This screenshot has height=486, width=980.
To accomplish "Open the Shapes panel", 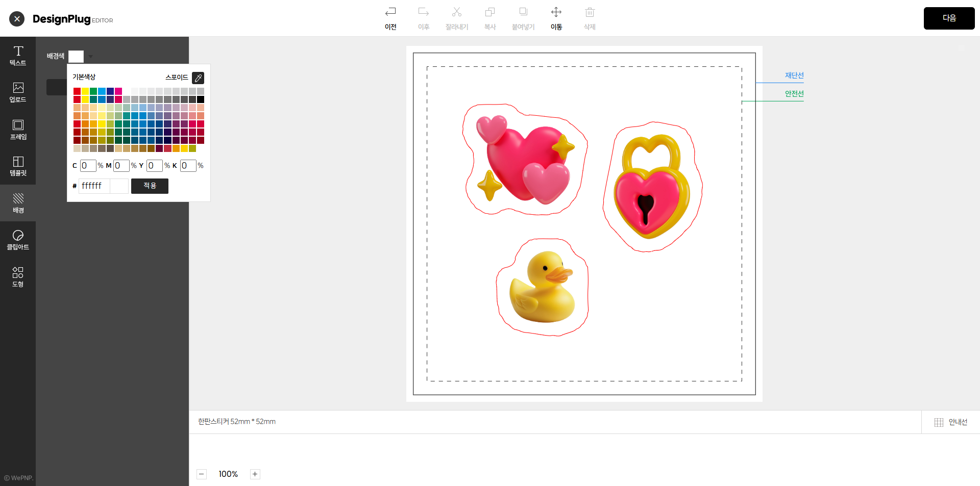I will pyautogui.click(x=18, y=277).
